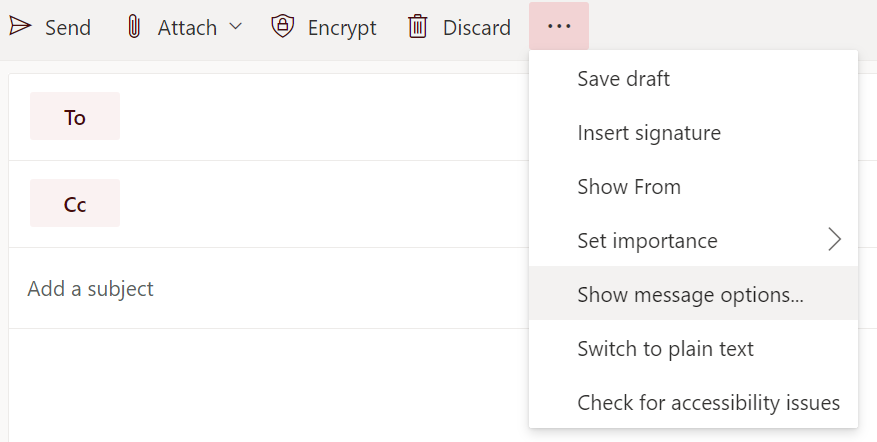Focus the To recipients input field
The width and height of the screenshot is (877, 442).
click(324, 117)
